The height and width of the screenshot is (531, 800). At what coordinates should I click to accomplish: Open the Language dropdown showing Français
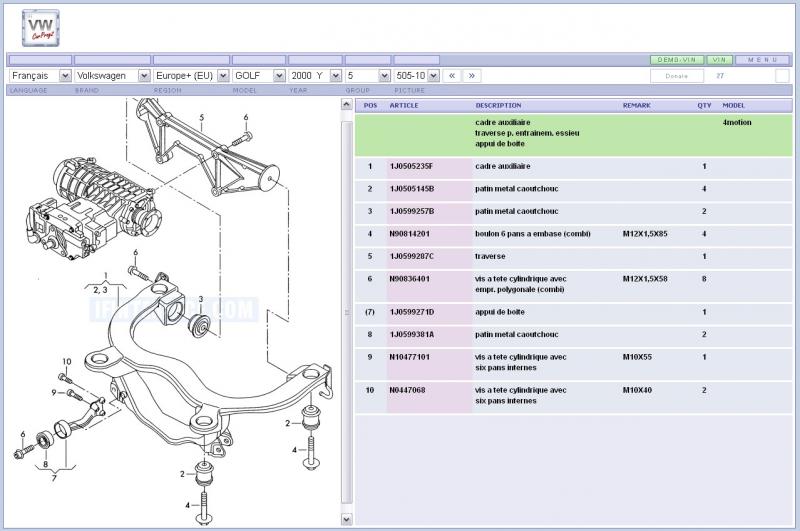(x=40, y=75)
